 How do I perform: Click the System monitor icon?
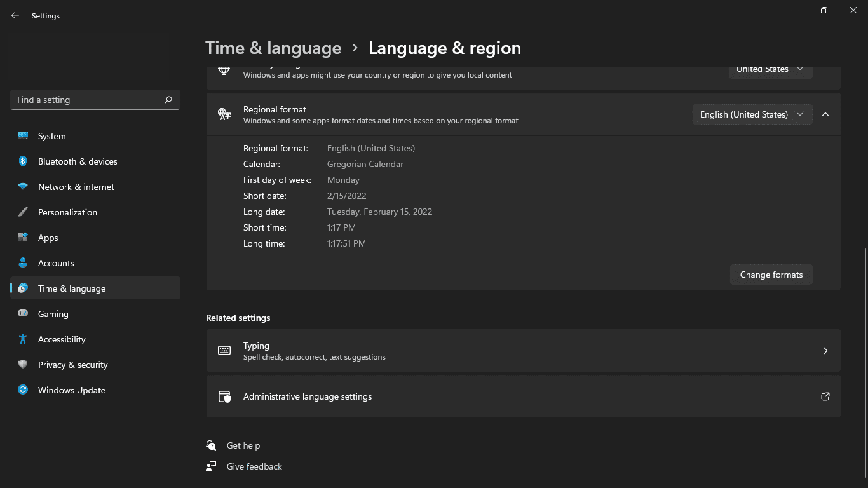[23, 136]
